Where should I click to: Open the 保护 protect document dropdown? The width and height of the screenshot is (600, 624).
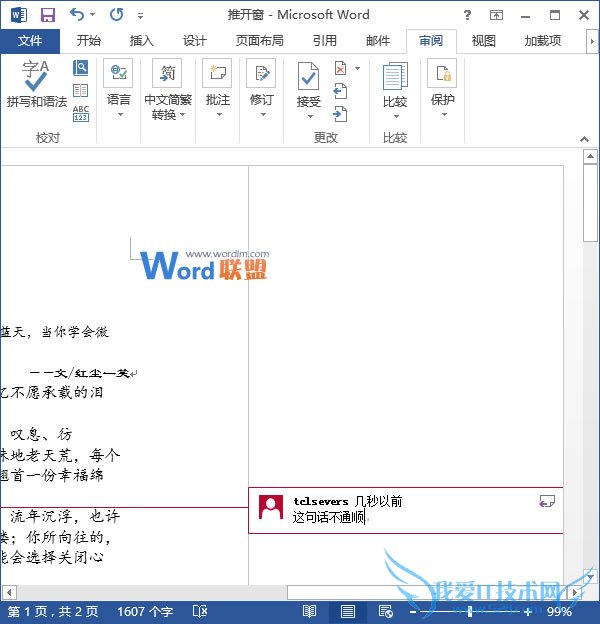[x=442, y=88]
